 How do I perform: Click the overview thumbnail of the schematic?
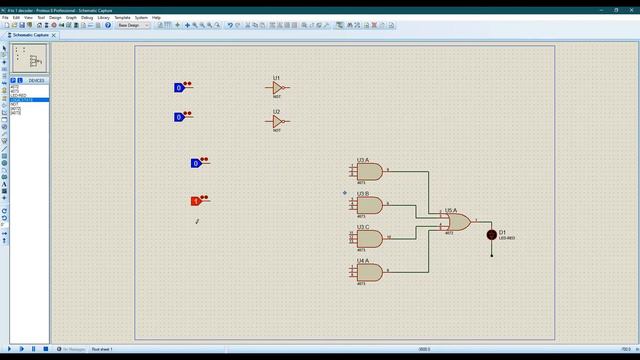(29, 58)
